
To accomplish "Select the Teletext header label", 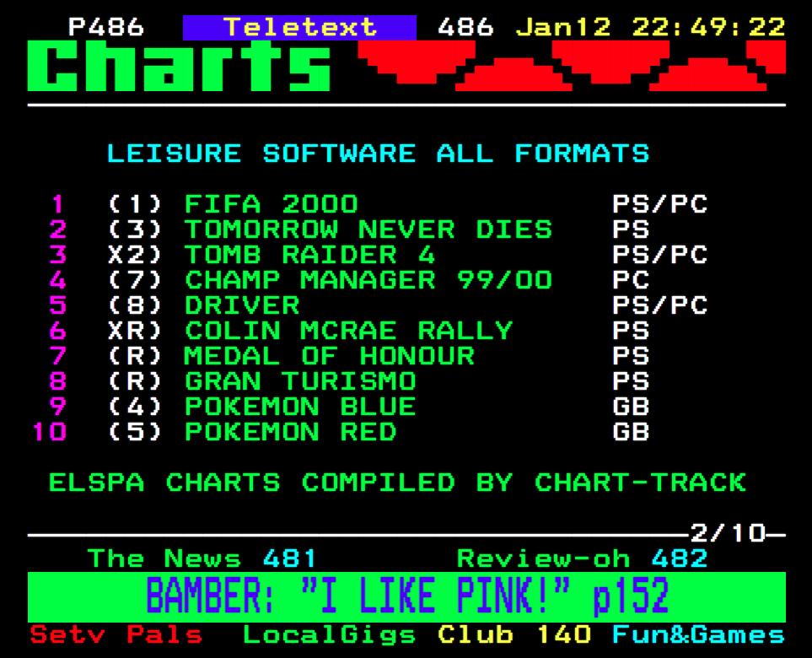I will click(x=300, y=28).
